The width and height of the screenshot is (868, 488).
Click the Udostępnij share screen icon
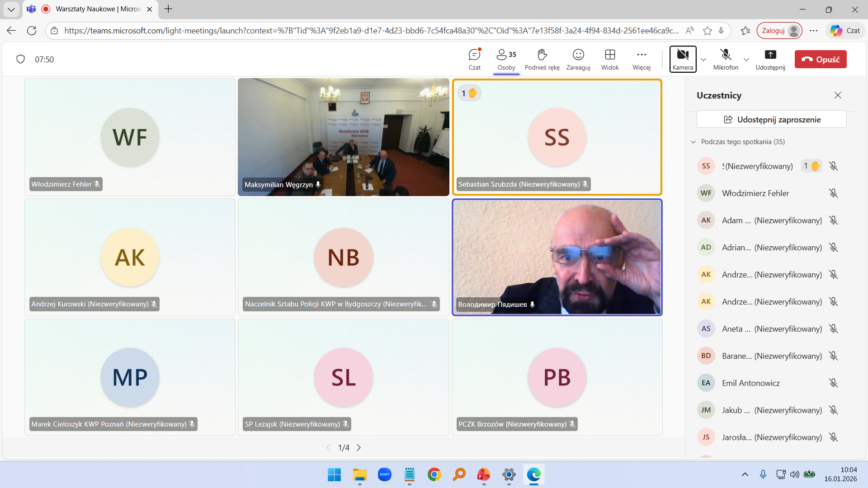point(770,59)
